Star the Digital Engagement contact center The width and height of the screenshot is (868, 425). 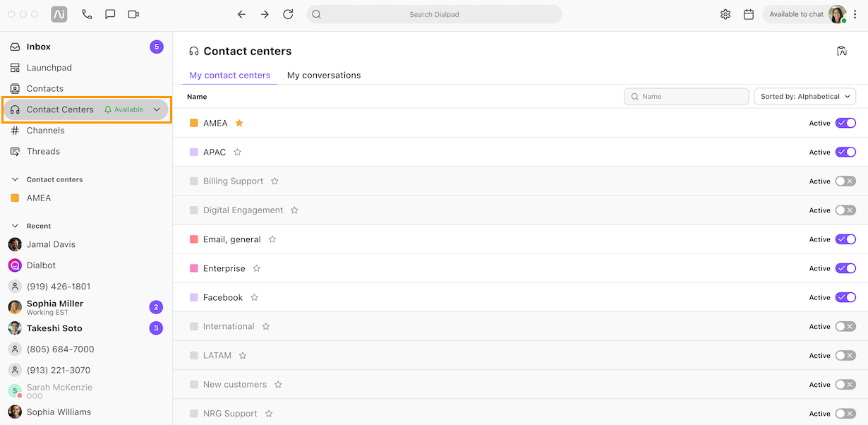pos(294,210)
